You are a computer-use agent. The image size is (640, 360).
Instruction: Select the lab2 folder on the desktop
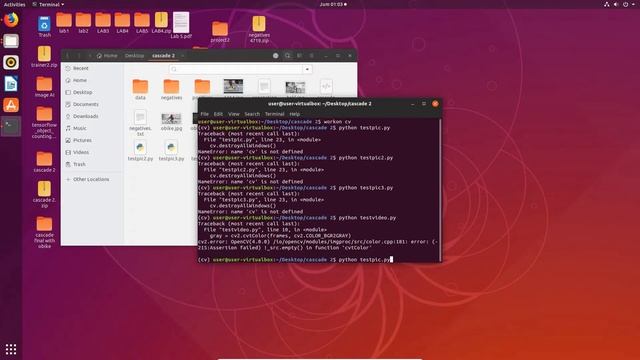click(x=83, y=23)
